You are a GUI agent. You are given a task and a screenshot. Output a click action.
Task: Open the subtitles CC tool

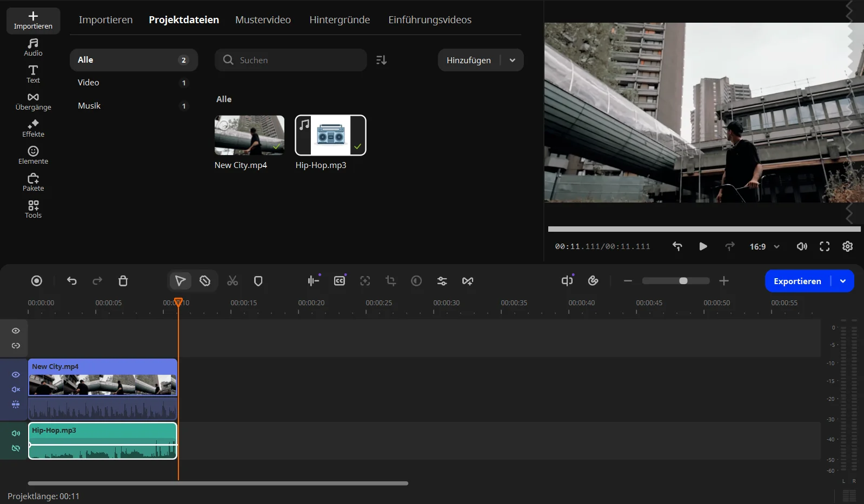340,281
